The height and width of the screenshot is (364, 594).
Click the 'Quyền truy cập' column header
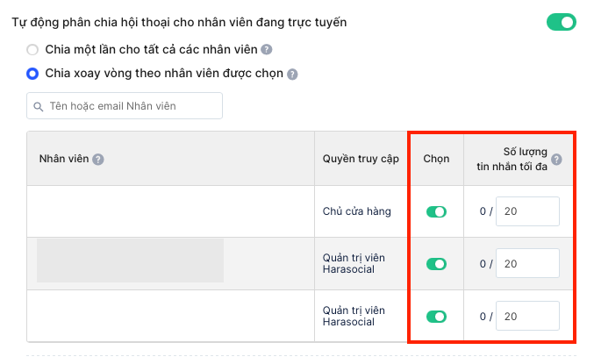tap(361, 159)
